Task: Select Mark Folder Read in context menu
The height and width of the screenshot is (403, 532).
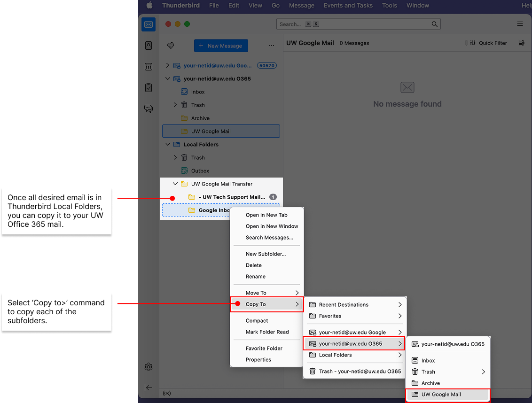Action: click(267, 332)
